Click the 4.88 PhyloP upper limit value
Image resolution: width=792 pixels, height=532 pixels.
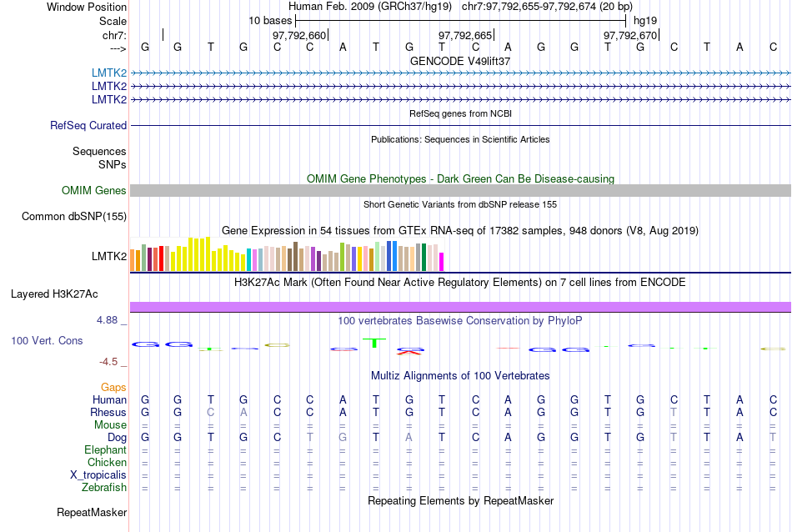pos(107,320)
